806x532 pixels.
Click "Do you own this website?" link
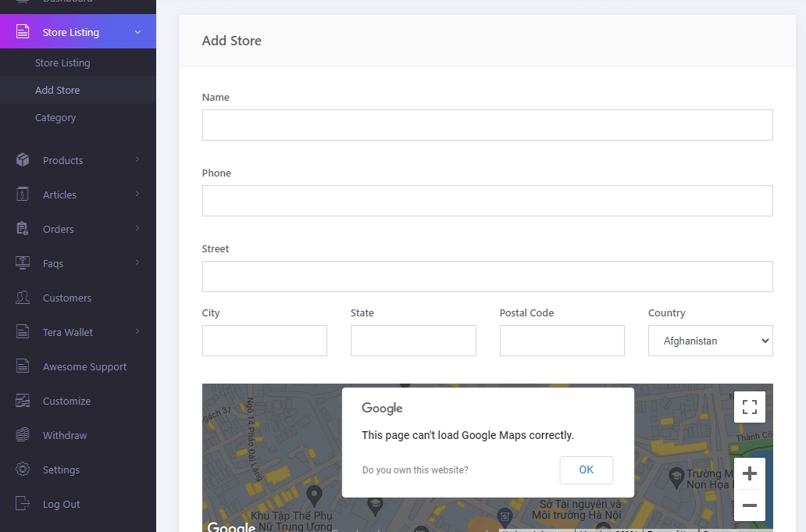click(x=415, y=470)
